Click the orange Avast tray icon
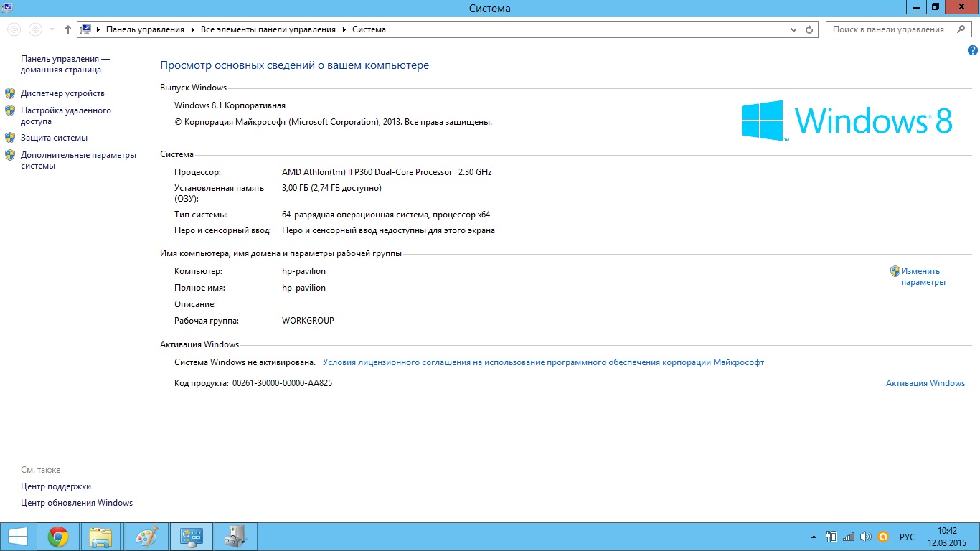Viewport: 980px width, 551px height. pyautogui.click(x=884, y=537)
